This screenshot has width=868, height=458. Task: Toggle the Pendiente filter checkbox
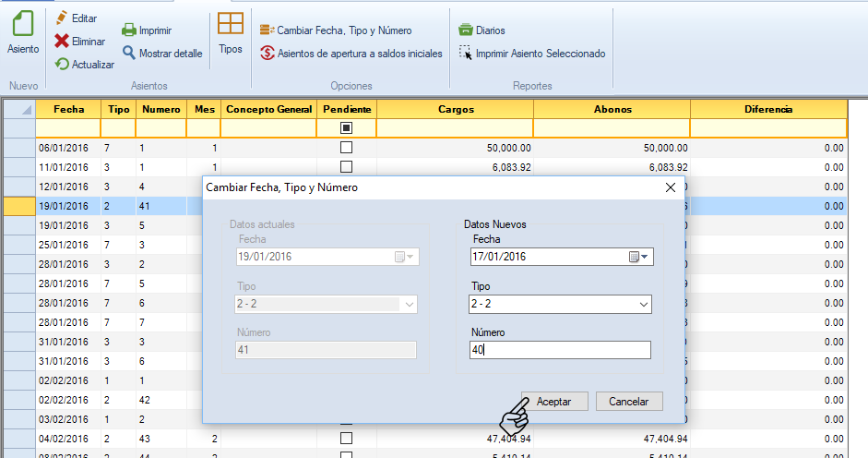point(347,127)
